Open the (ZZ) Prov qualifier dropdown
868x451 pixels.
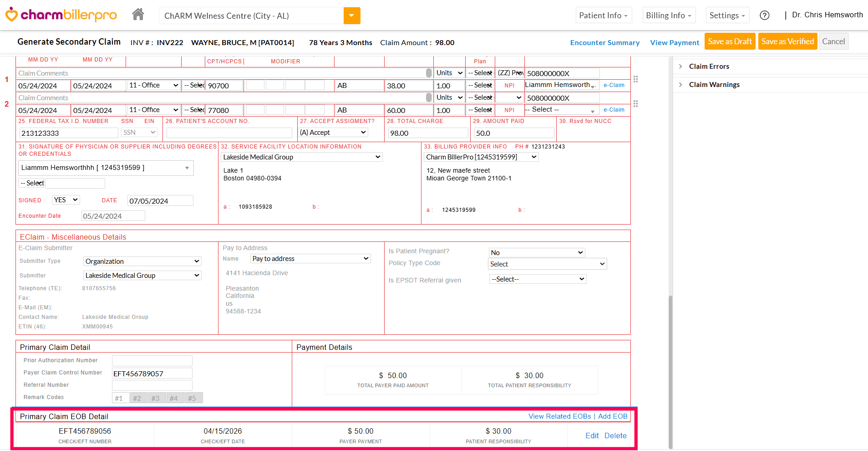pos(510,73)
